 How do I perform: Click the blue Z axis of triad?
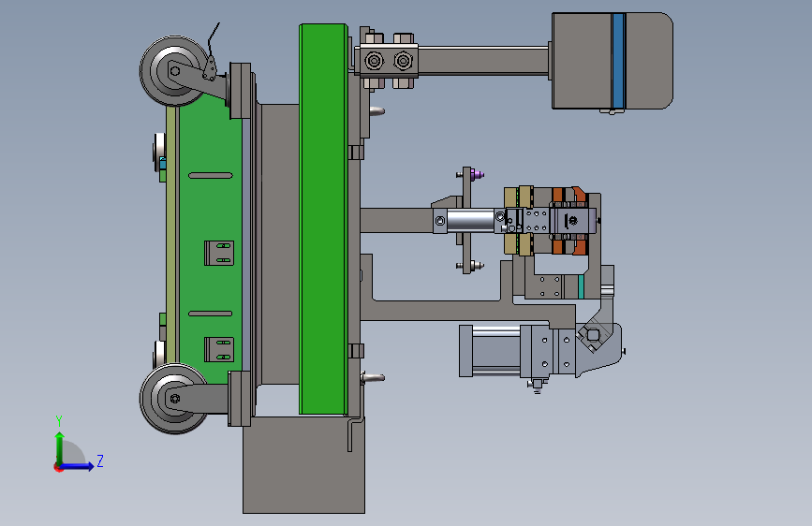click(x=78, y=466)
